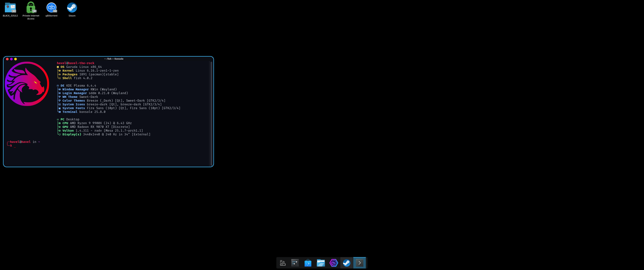The image size is (644, 270).
Task: Click the yellow Konsole window button
Action: [16, 59]
